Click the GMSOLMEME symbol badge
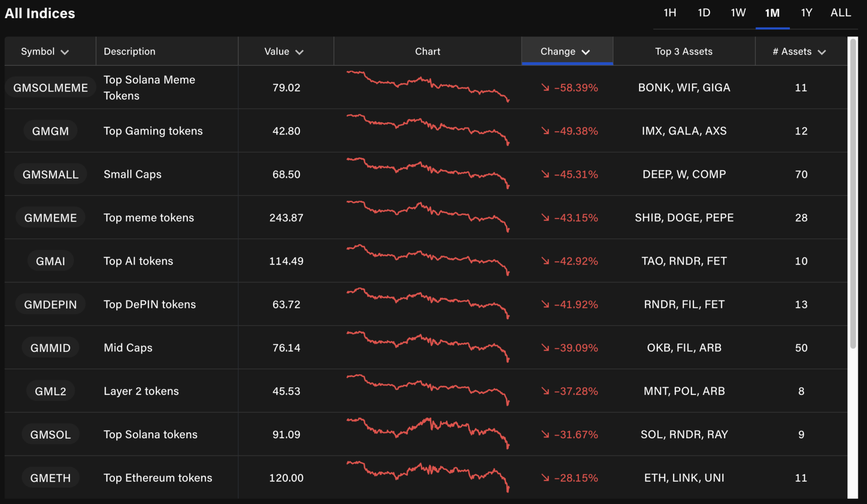 (x=50, y=88)
